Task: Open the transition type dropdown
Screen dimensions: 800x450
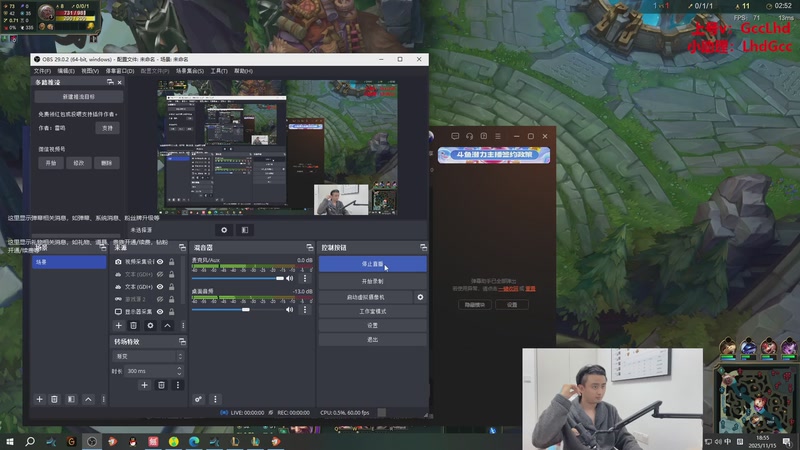Action: coord(147,356)
